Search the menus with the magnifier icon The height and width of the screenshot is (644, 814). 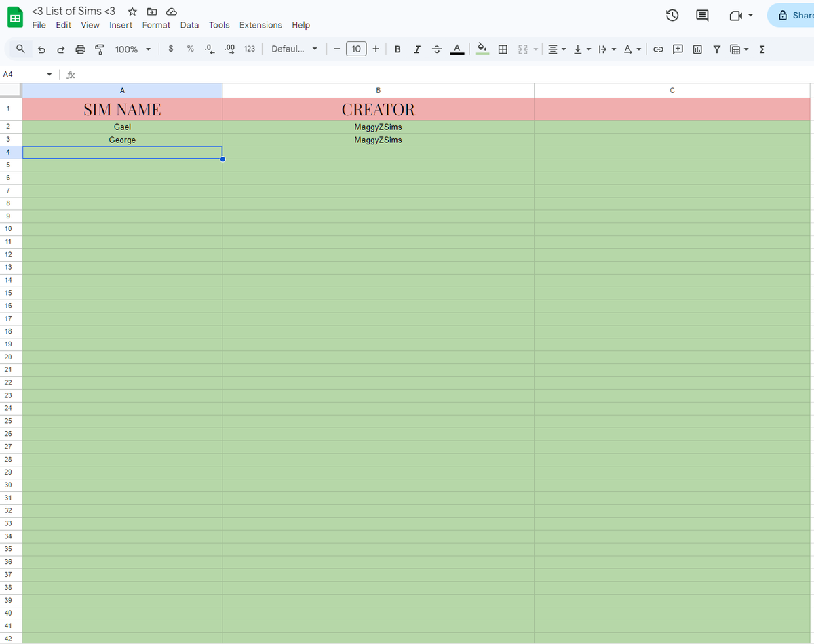[21, 49]
